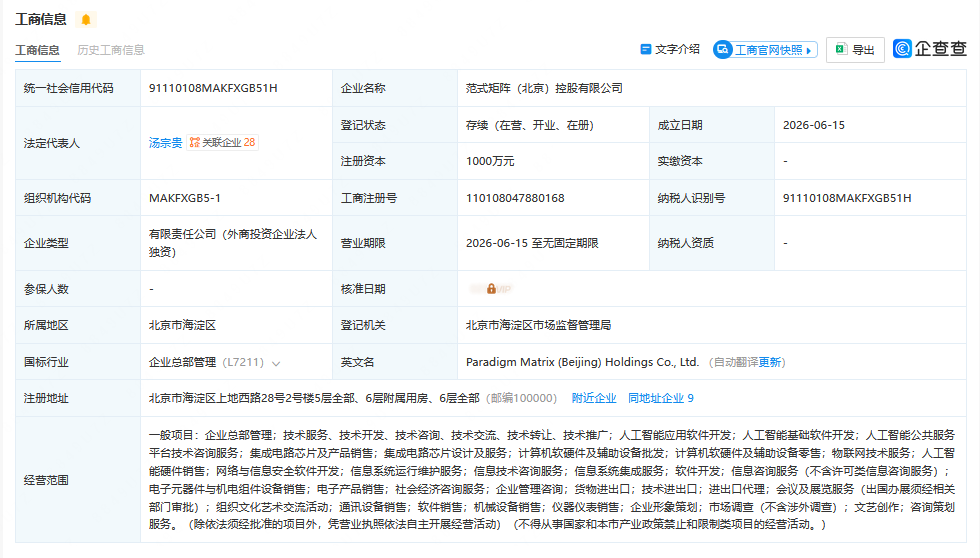
Task: Click registration number 110108047880168
Action: coord(515,198)
